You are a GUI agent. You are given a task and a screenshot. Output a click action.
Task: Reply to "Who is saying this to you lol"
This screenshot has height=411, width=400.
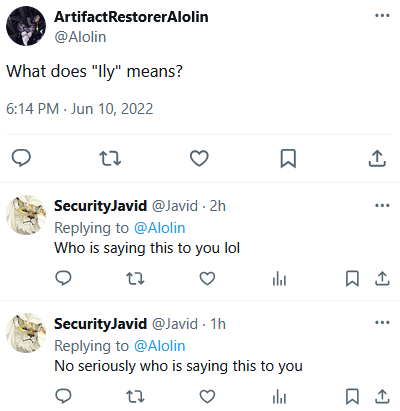(x=63, y=278)
